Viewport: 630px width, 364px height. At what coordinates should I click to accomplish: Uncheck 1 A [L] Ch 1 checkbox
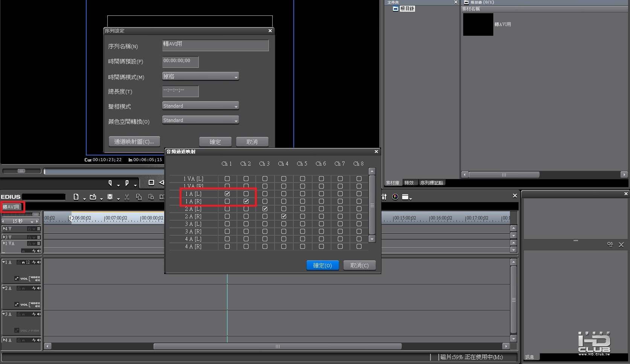click(x=227, y=193)
